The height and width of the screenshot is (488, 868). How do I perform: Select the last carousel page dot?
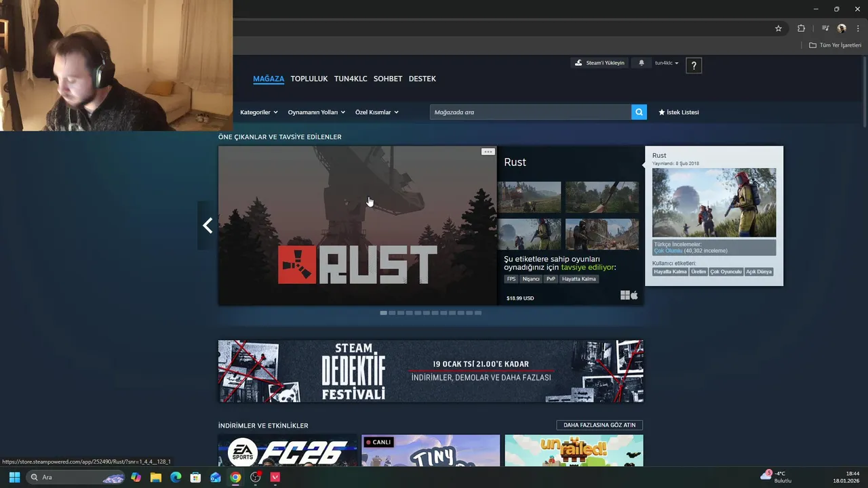coord(478,313)
